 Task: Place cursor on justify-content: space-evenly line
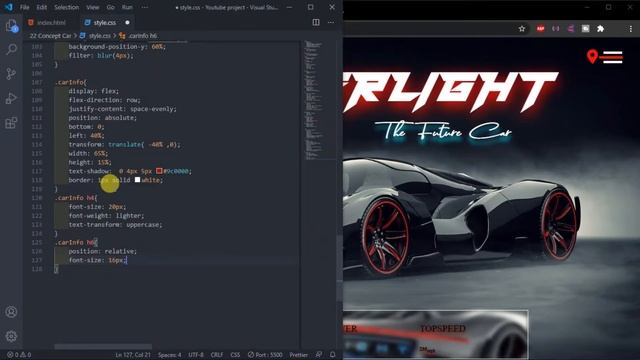click(x=122, y=109)
